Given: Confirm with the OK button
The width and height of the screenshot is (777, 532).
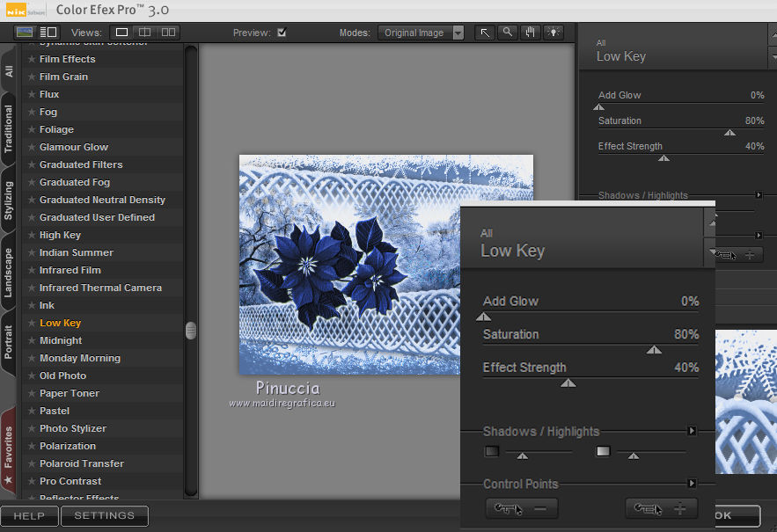Looking at the screenshot, I should click(737, 515).
